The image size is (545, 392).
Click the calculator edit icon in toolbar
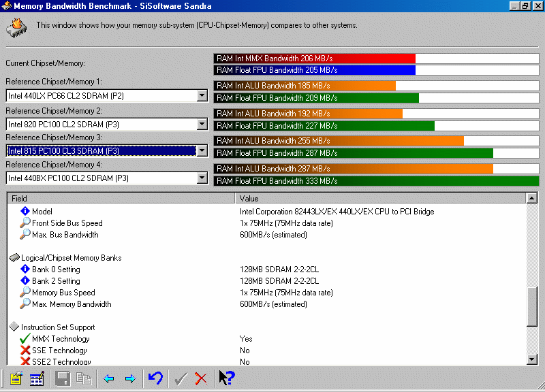click(37, 378)
